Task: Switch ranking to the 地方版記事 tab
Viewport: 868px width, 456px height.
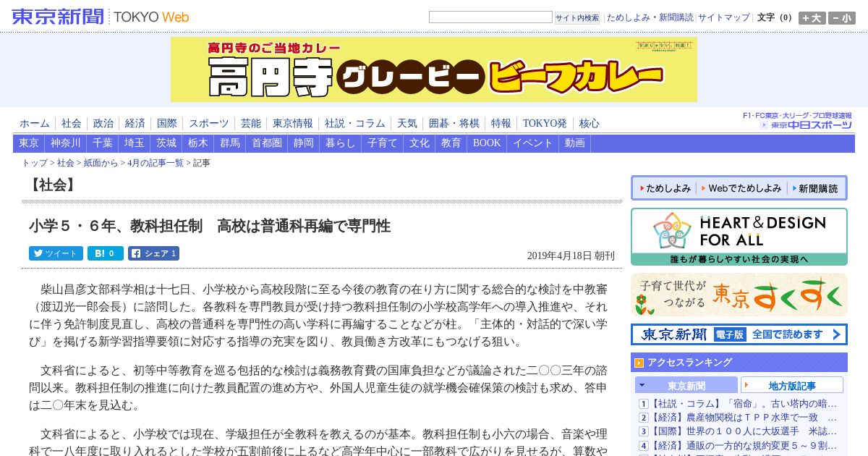Action: coord(792,386)
